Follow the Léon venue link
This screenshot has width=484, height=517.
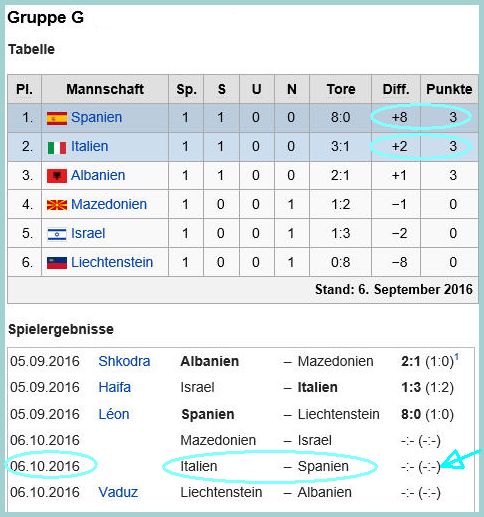(114, 414)
